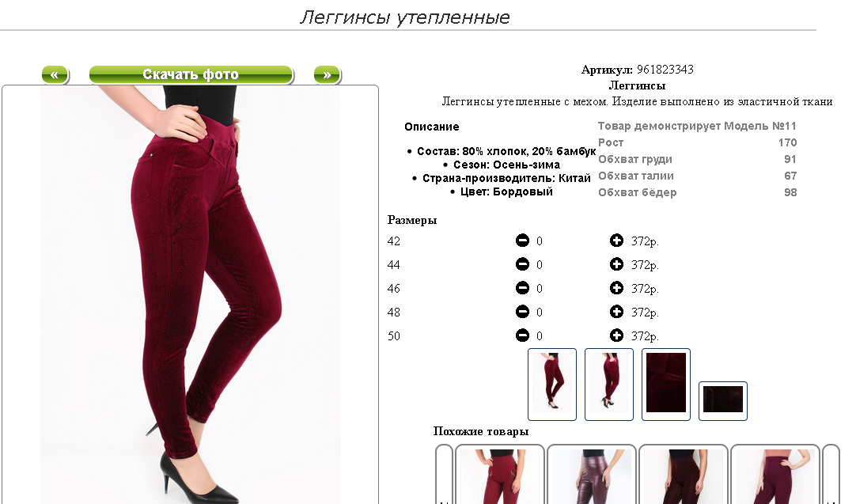The image size is (856, 504).
Task: Decrease quantity for size 42 with minus icon
Action: (x=522, y=241)
